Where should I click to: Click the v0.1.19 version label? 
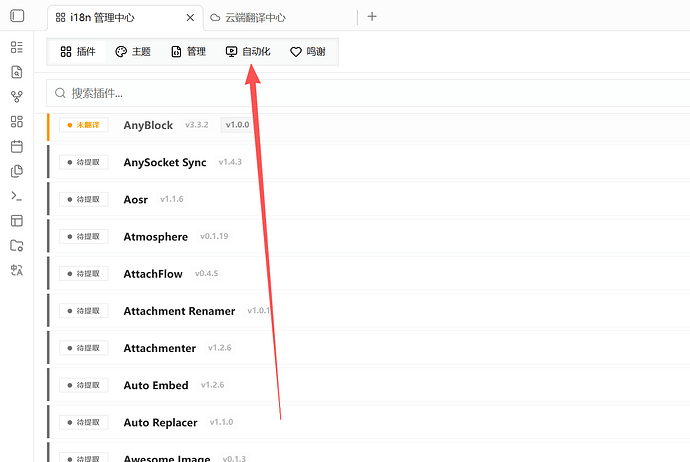pyautogui.click(x=214, y=236)
